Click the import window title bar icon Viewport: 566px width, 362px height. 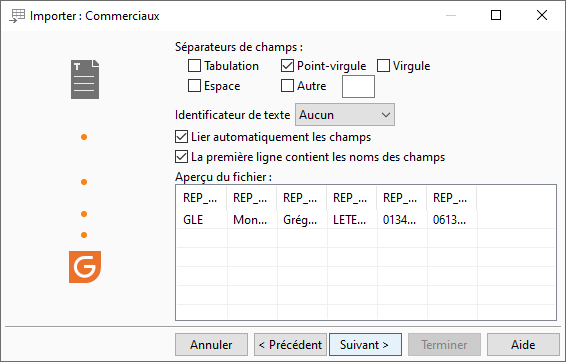click(x=17, y=16)
